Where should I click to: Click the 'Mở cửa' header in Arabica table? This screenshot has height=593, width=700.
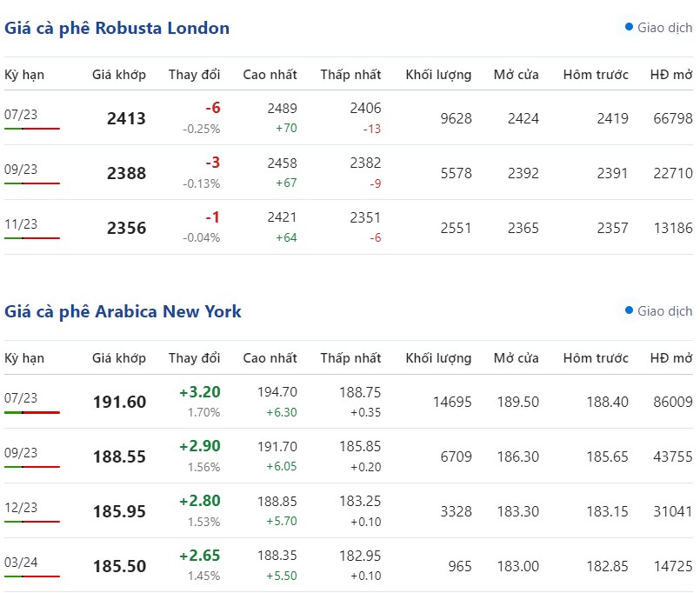(x=516, y=358)
